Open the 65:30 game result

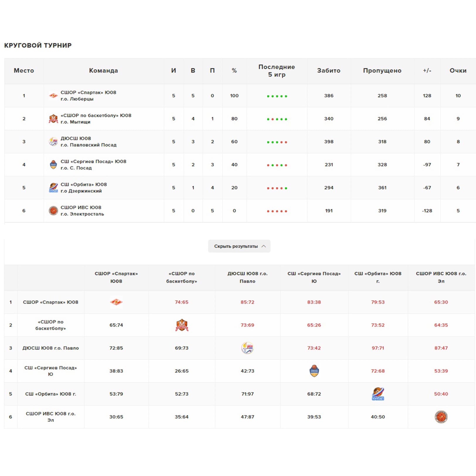(441, 302)
